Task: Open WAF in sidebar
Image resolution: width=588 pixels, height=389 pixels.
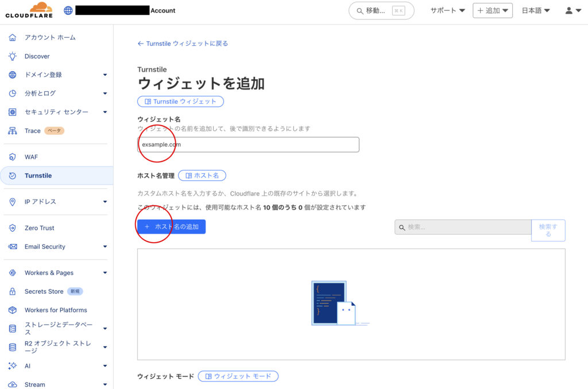Action: (31, 157)
